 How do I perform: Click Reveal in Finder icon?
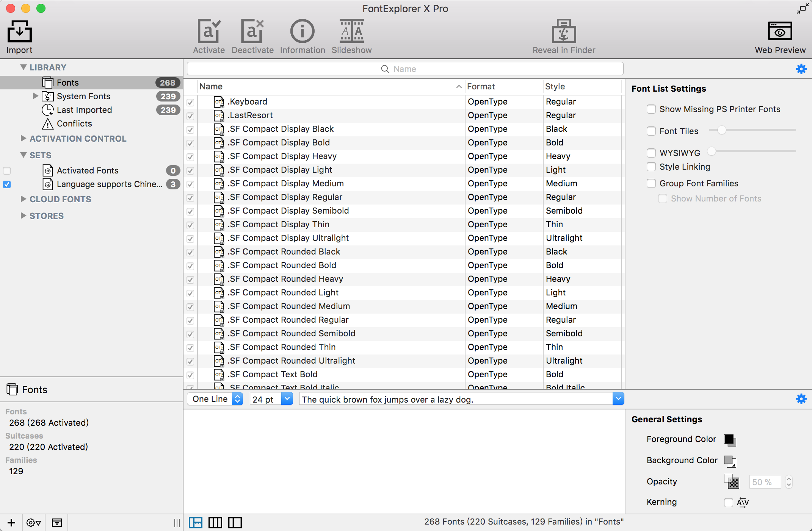pyautogui.click(x=564, y=31)
